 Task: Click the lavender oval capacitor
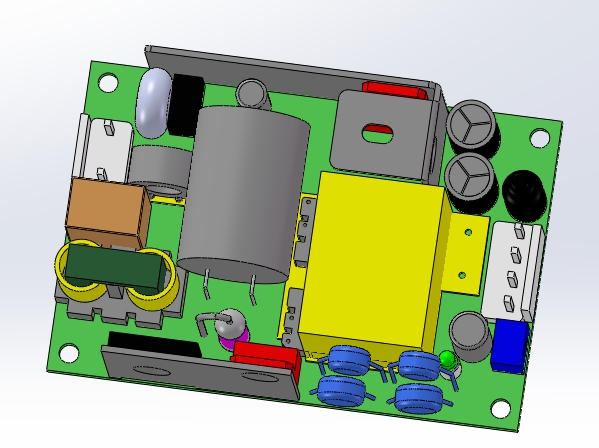[x=155, y=103]
